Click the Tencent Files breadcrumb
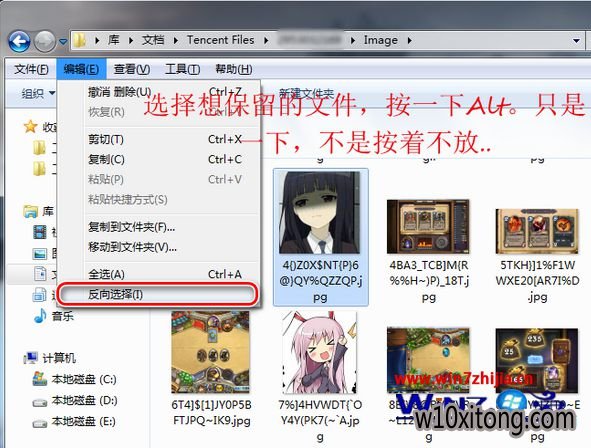Image resolution: width=591 pixels, height=448 pixels. tap(220, 40)
